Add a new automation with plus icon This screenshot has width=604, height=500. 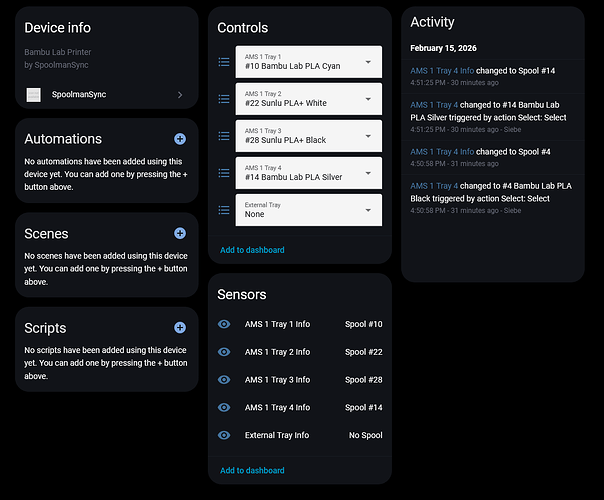point(180,139)
